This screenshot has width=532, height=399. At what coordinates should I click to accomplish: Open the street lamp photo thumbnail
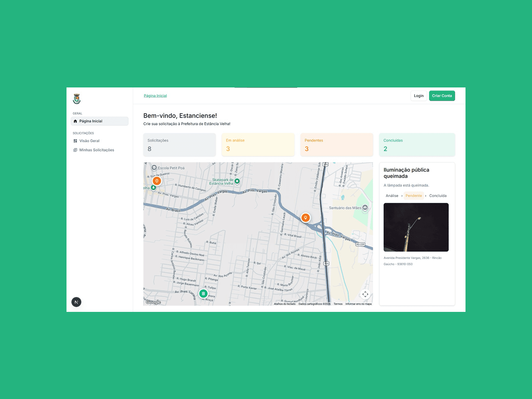click(416, 227)
